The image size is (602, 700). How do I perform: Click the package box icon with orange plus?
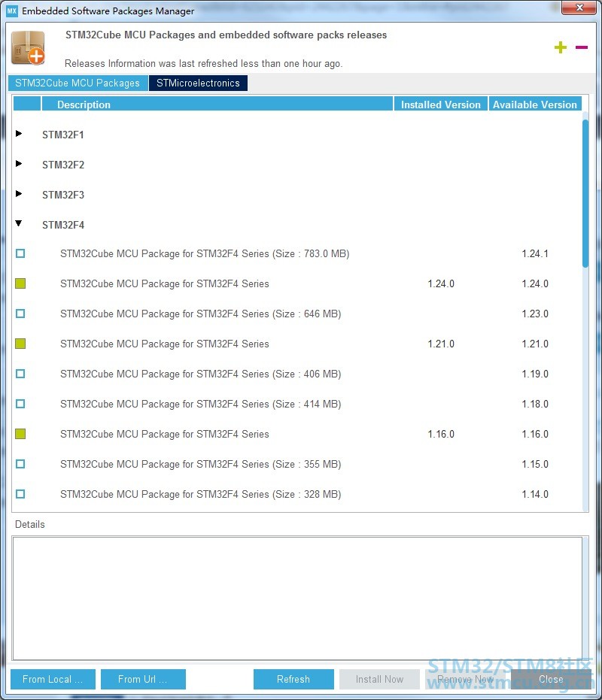tap(28, 48)
